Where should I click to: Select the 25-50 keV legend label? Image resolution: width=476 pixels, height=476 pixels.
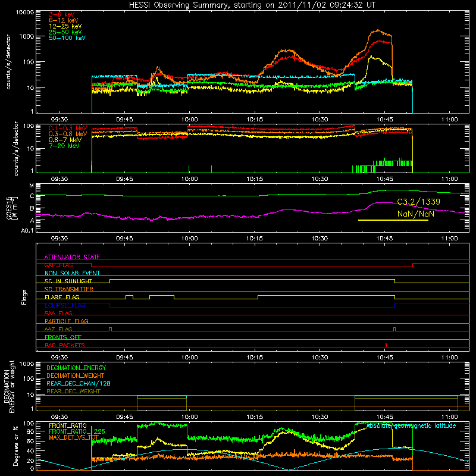(x=65, y=32)
